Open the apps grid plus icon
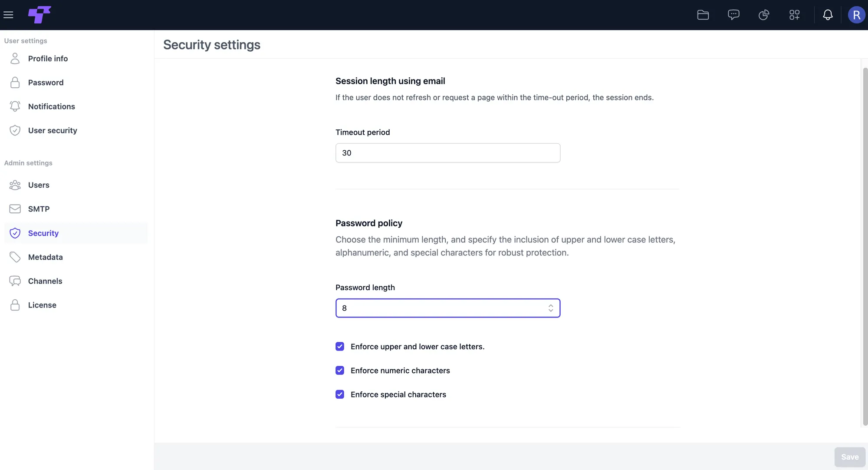868x470 pixels. [x=794, y=15]
